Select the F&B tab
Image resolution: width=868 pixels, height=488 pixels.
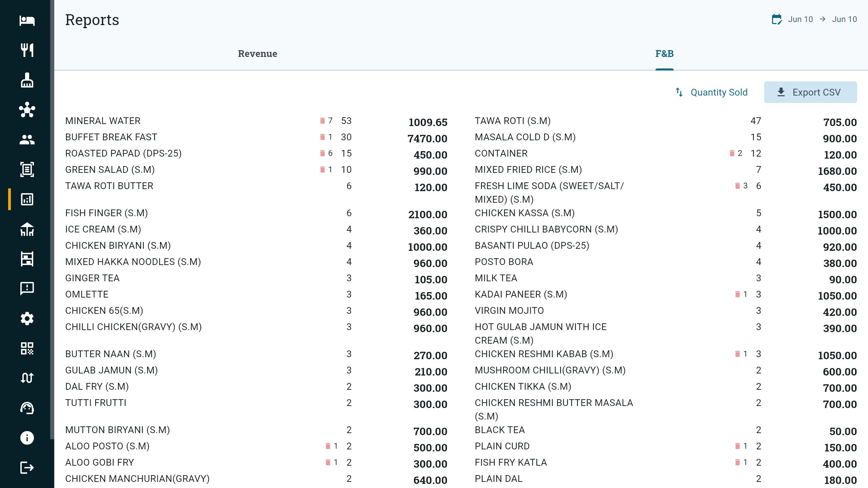[x=664, y=54]
